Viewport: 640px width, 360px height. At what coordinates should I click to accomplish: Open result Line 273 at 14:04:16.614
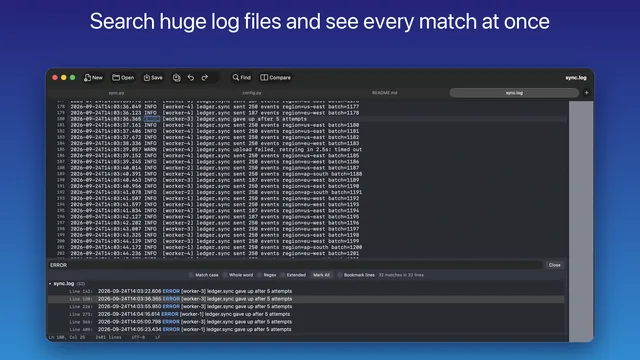[x=306, y=314]
